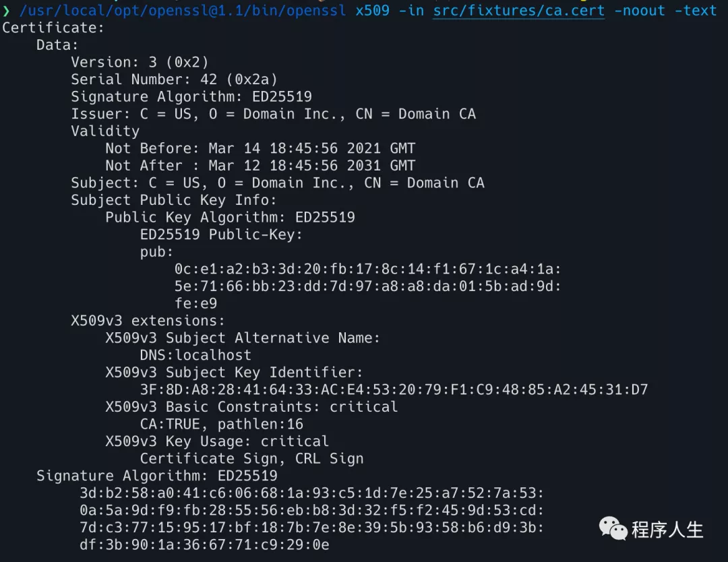Click CA:TRUE, pathlen:16 line
Image resolution: width=728 pixels, height=562 pixels.
[x=222, y=424]
